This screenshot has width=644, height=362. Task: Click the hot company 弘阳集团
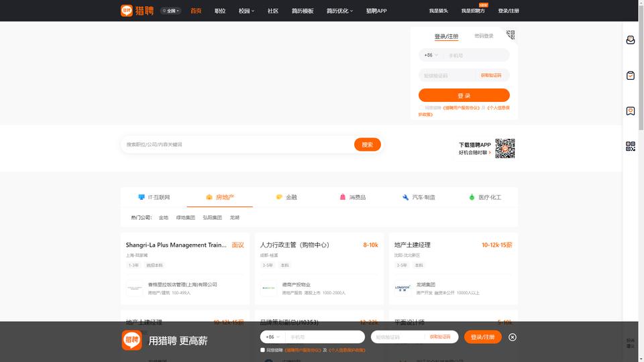pyautogui.click(x=213, y=217)
